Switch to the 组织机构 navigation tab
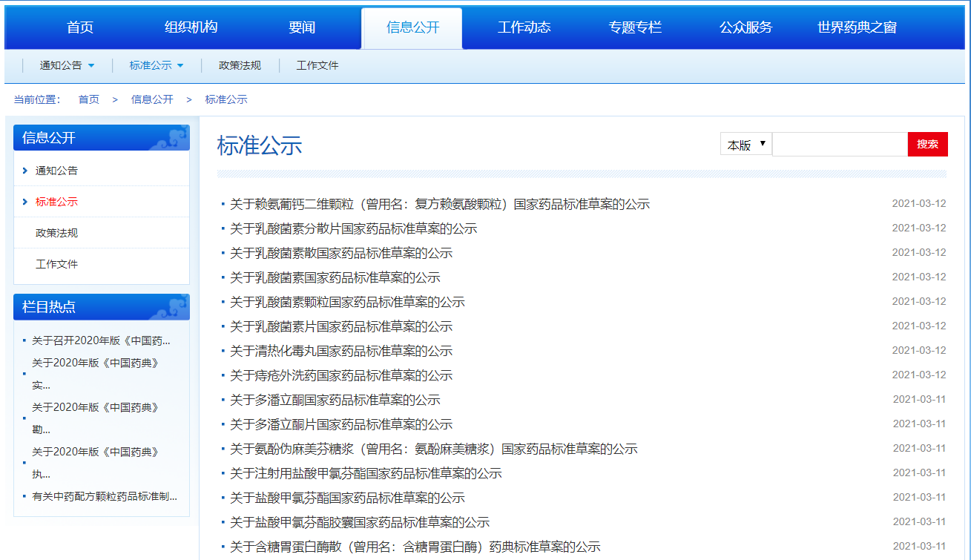The width and height of the screenshot is (971, 560). (x=191, y=27)
